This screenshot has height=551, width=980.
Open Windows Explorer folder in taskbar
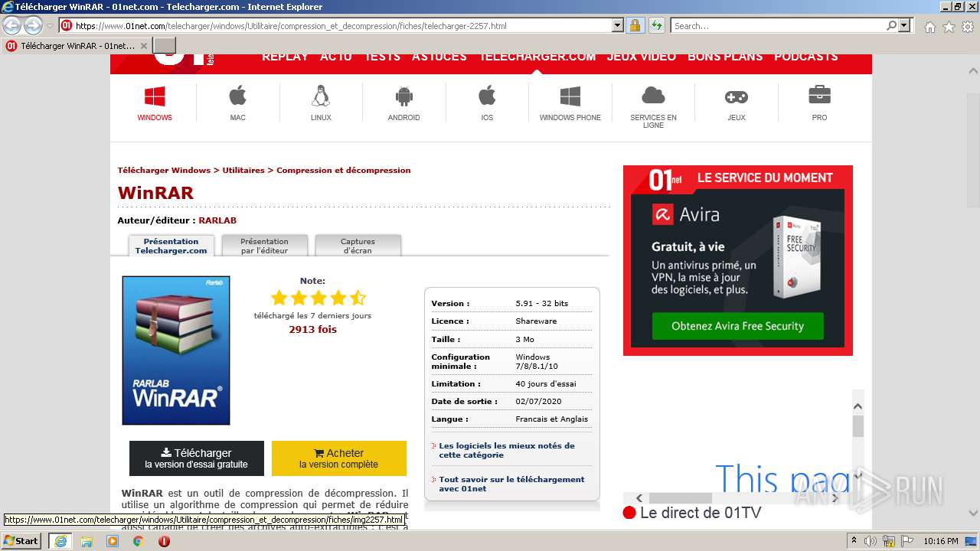(x=87, y=541)
